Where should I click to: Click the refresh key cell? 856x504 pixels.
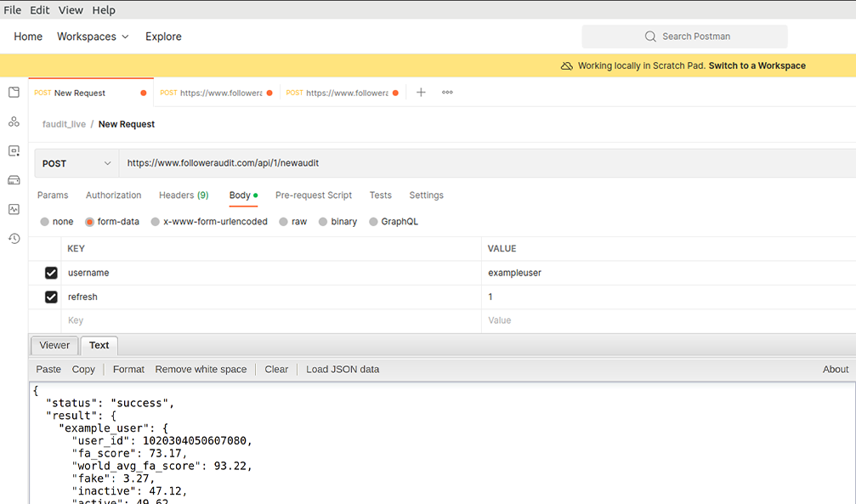pos(271,297)
